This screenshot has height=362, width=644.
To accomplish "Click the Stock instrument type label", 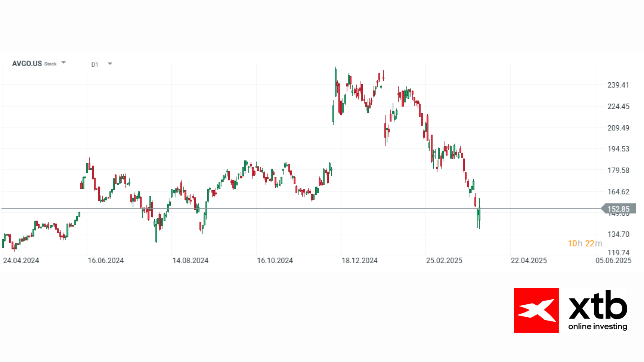I will pos(50,64).
